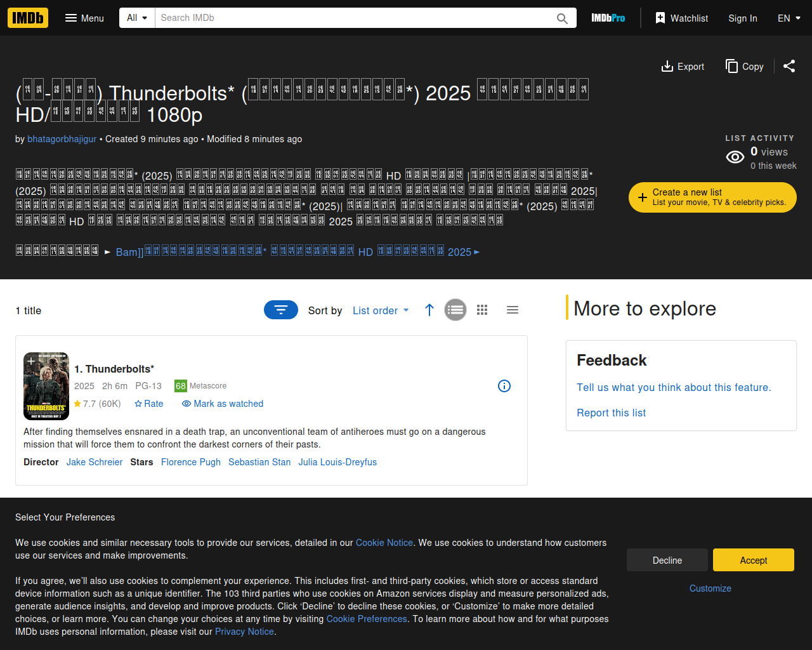The height and width of the screenshot is (650, 812).
Task: Mark Thunderbolts* as watched
Action: pos(223,404)
